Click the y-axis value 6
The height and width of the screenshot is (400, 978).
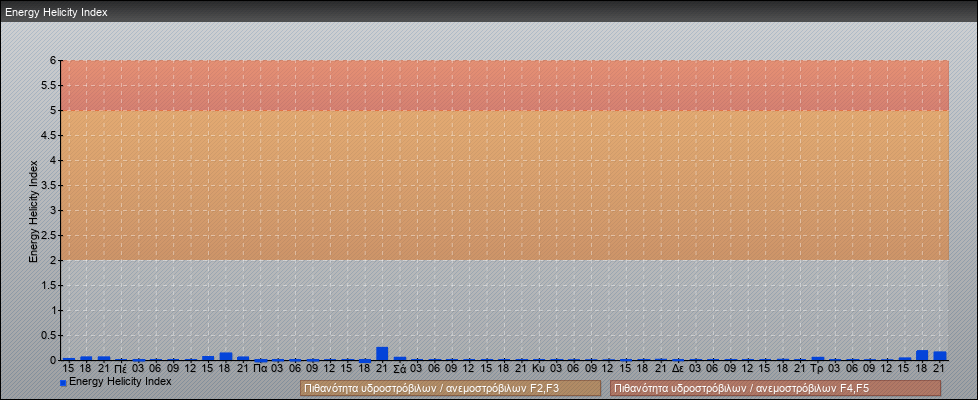click(54, 61)
